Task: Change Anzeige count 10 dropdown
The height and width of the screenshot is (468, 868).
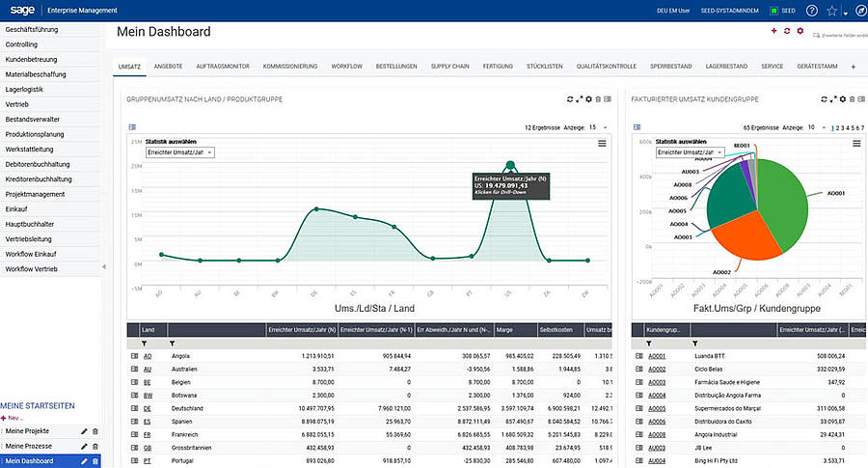Action: (x=817, y=127)
